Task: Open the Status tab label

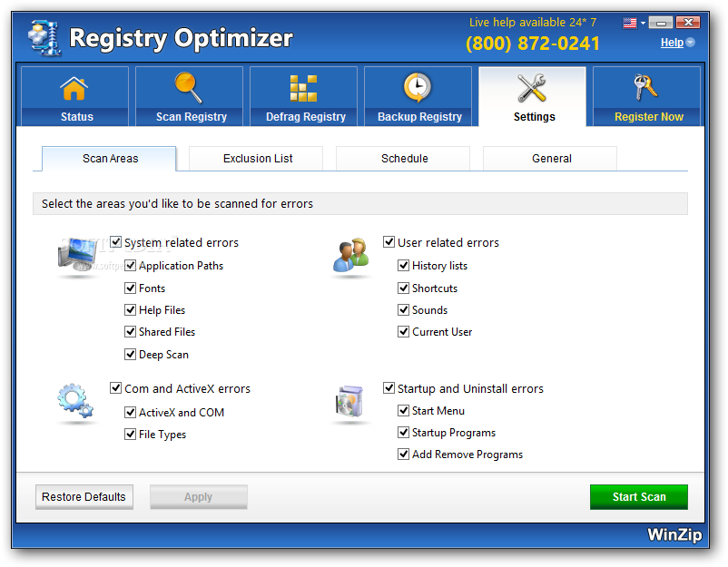Action: [x=77, y=117]
